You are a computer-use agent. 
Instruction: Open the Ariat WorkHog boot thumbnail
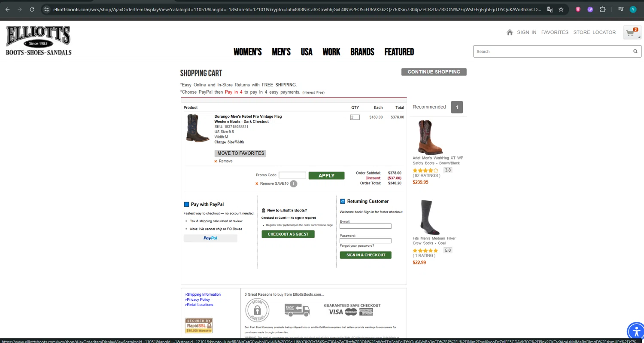pos(431,137)
